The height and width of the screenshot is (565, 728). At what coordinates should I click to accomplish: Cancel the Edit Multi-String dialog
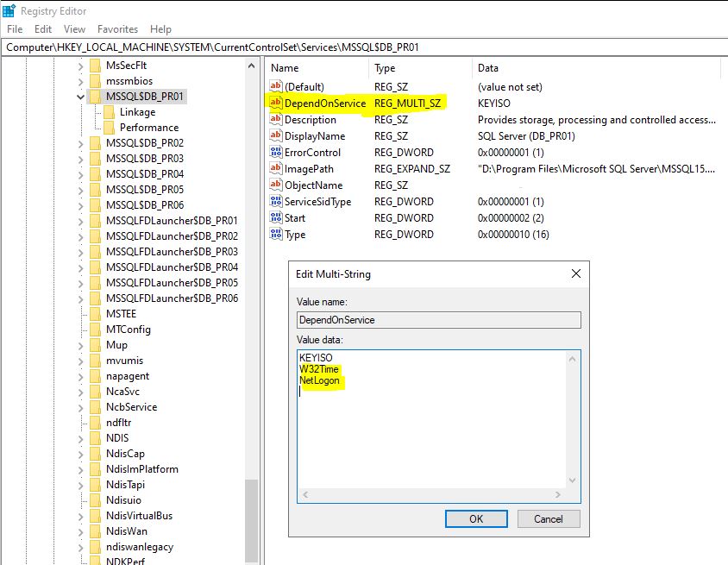[x=549, y=518]
